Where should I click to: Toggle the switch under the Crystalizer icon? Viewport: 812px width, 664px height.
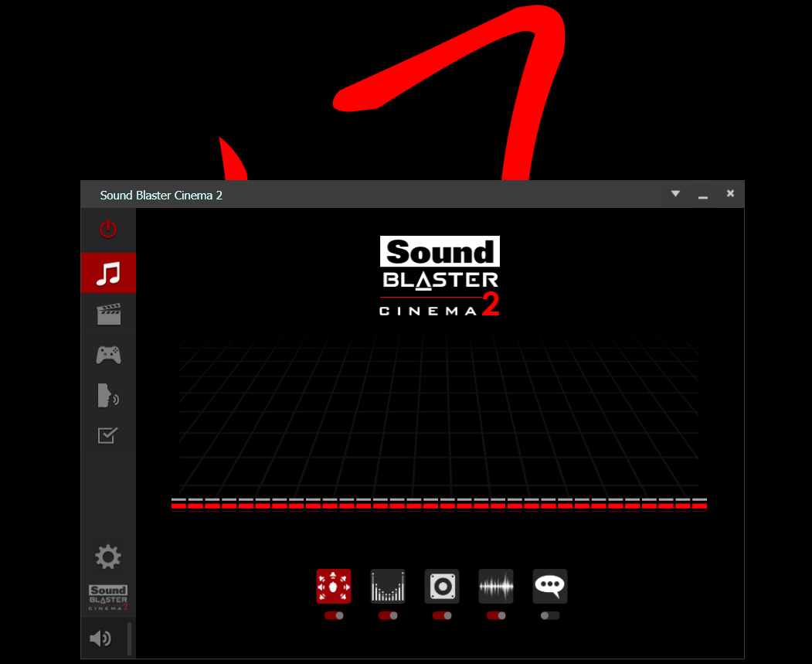pyautogui.click(x=388, y=616)
